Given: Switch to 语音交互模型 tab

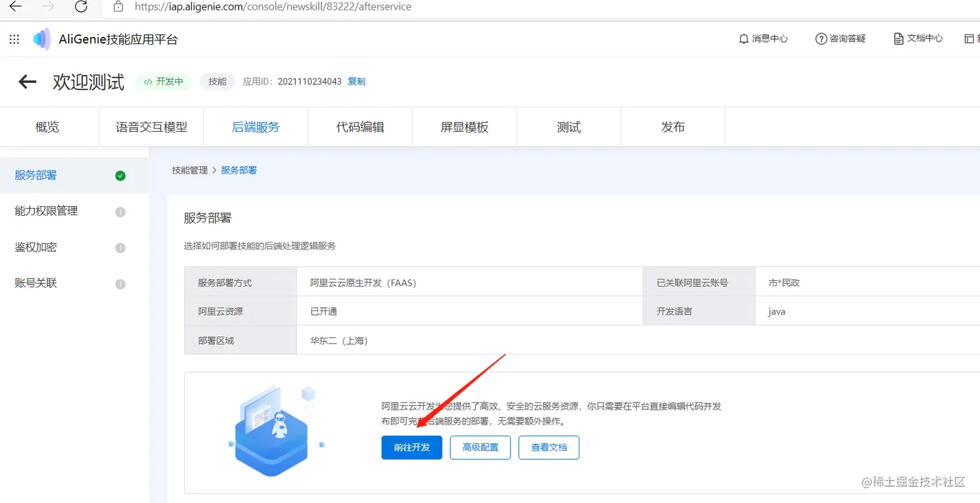Looking at the screenshot, I should 151,127.
